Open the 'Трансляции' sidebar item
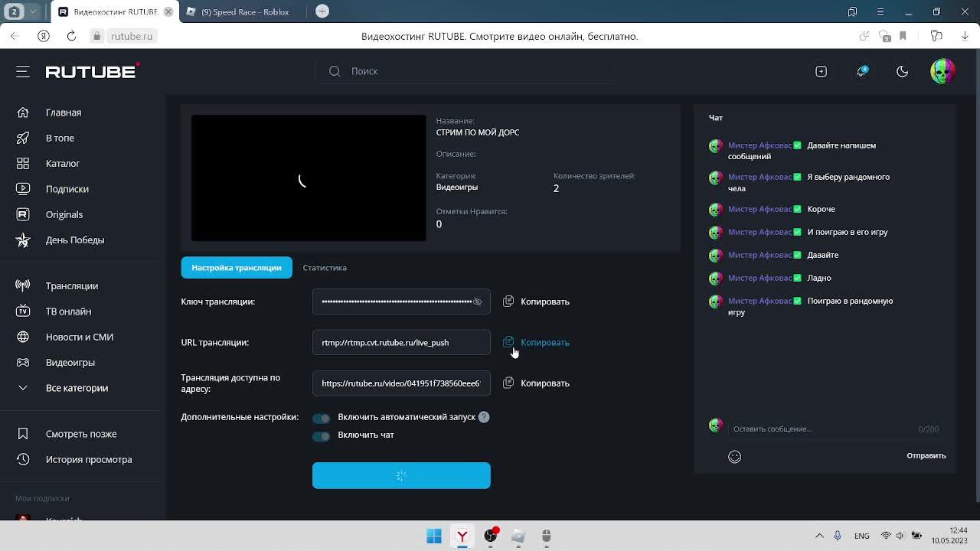The image size is (980, 551). [x=71, y=285]
